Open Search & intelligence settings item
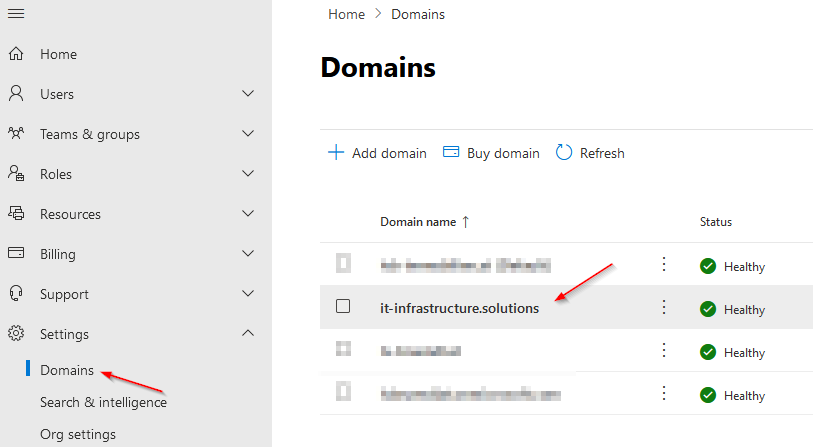 [x=104, y=402]
